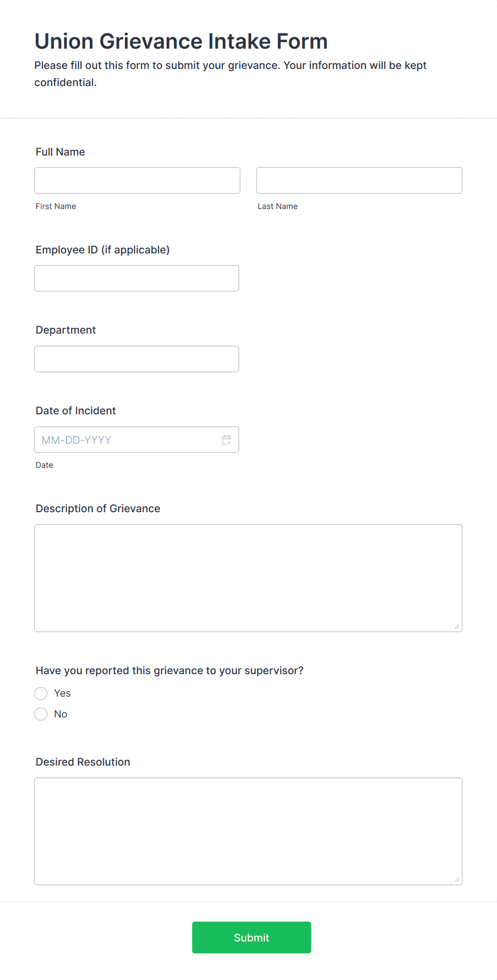Focus the First Name input field
The height and width of the screenshot is (980, 497).
point(137,180)
